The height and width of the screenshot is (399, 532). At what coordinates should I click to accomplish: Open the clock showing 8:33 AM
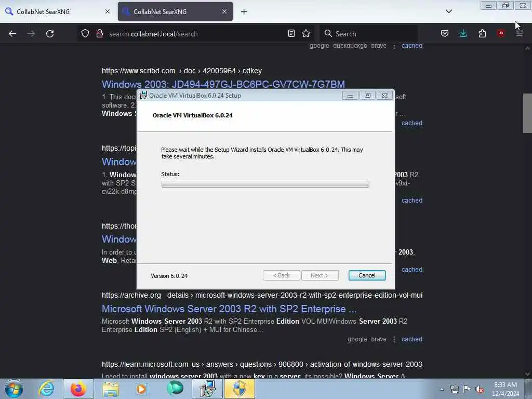click(506, 389)
